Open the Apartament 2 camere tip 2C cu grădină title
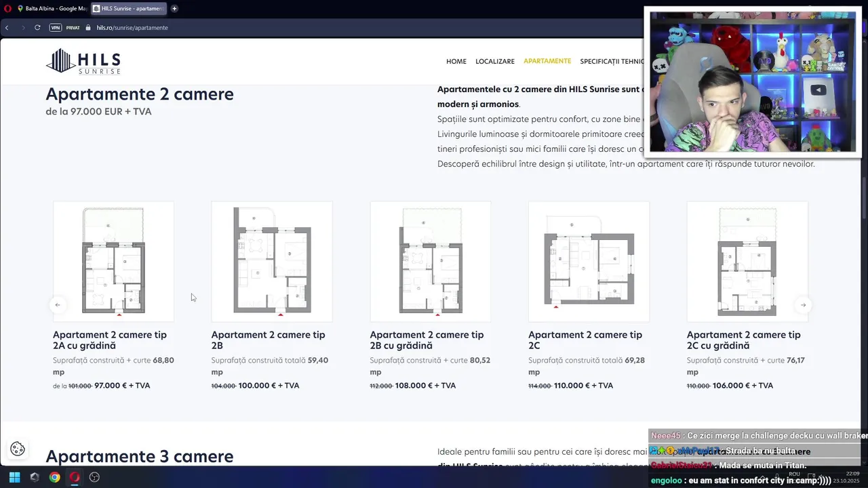Viewport: 868px width, 488px height. (x=743, y=340)
